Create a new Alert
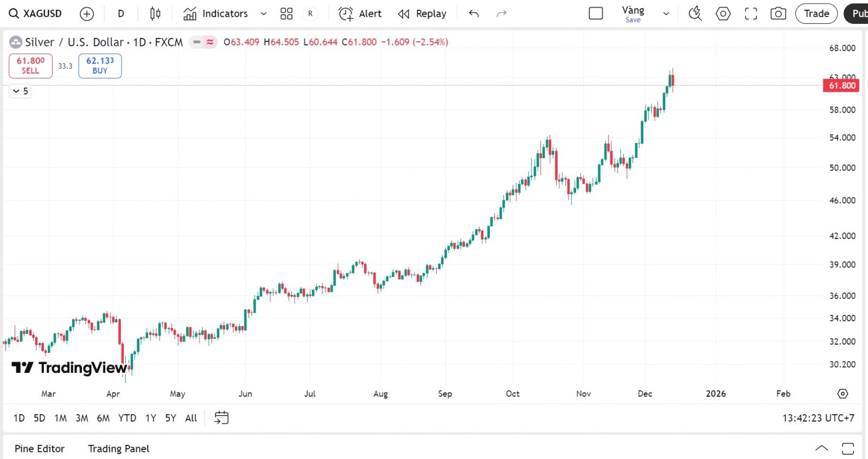The image size is (868, 459). 360,14
